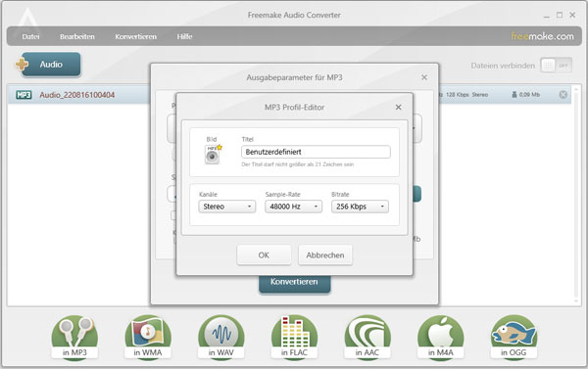The height and width of the screenshot is (369, 588).
Task: Open the Sample-Rate 48000 Hz dropdown
Action: tap(293, 207)
